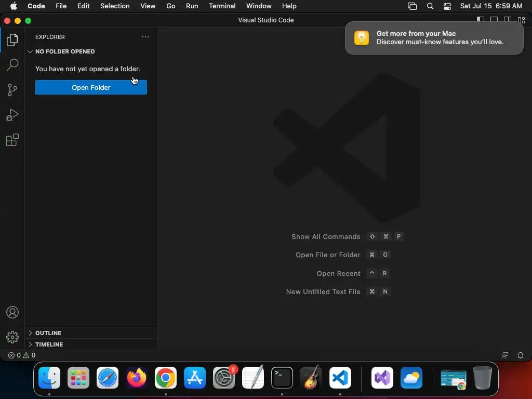
Task: Open the customize layout icon
Action: coord(522,20)
